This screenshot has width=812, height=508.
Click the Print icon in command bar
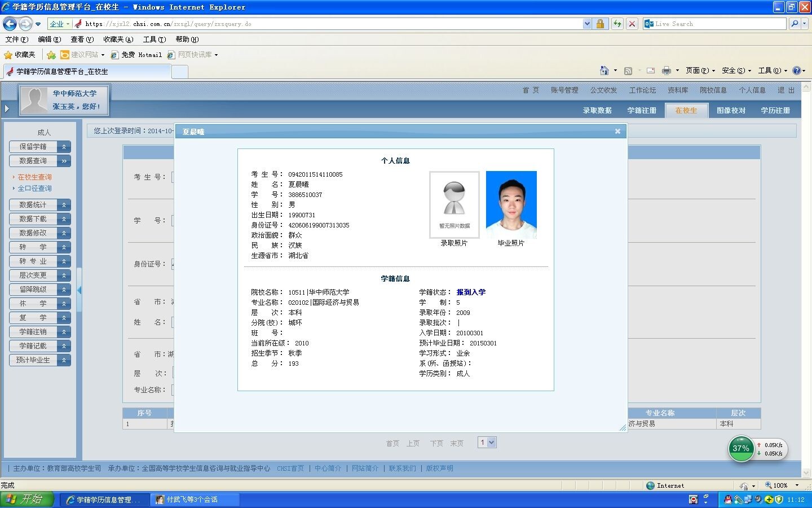coord(666,71)
